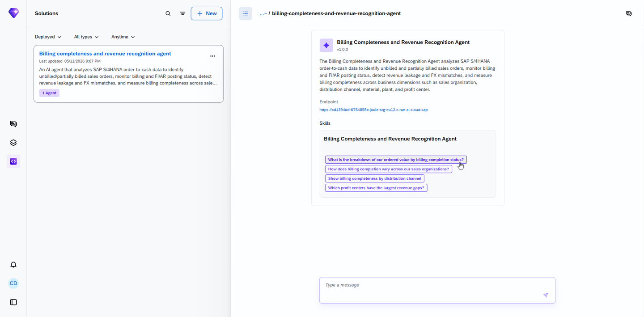This screenshot has width=644, height=317.
Task: Open the three-dot menu on solution card
Action: pos(212,56)
